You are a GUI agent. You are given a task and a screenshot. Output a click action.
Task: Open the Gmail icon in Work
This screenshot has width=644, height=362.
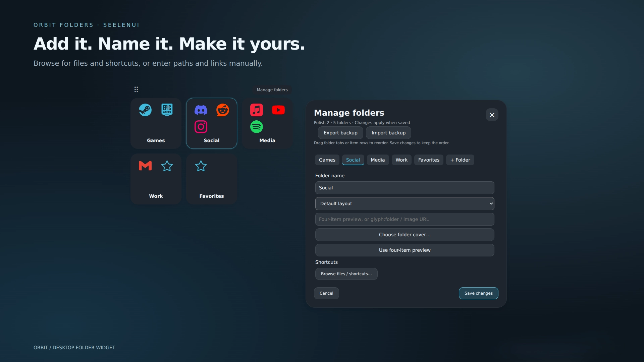tap(145, 166)
